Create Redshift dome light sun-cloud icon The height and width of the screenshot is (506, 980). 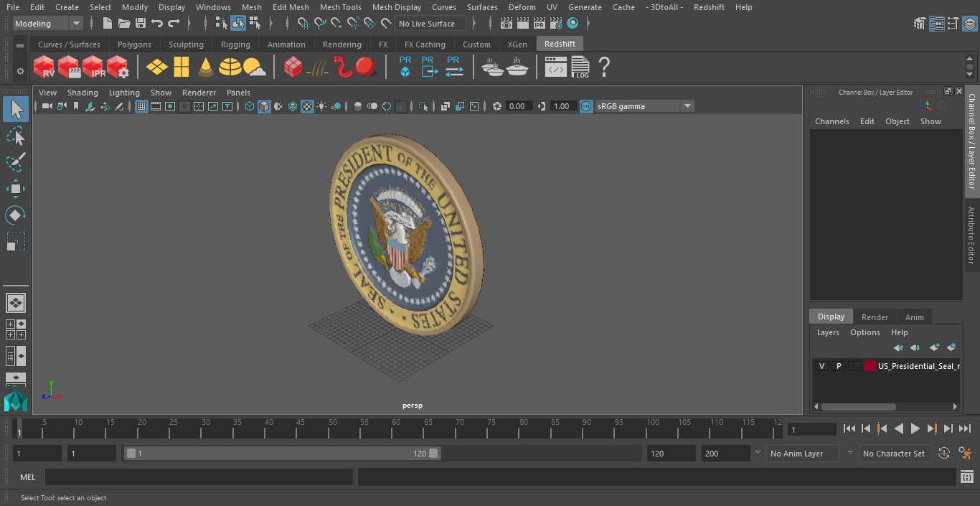point(254,67)
